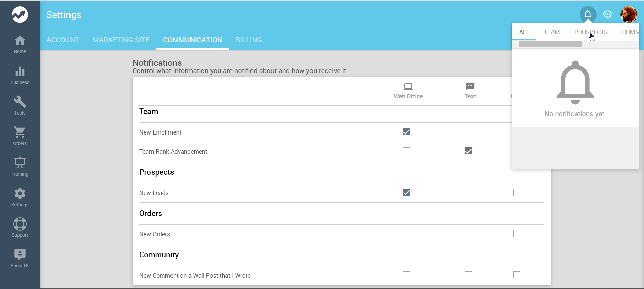The height and width of the screenshot is (289, 644).
Task: Switch to the Account tab
Action: tap(63, 40)
